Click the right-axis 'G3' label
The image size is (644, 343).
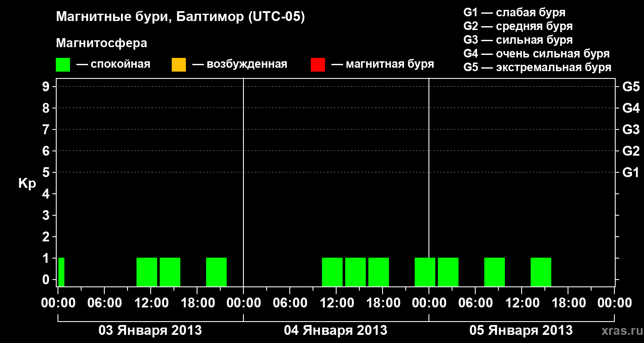coord(631,129)
